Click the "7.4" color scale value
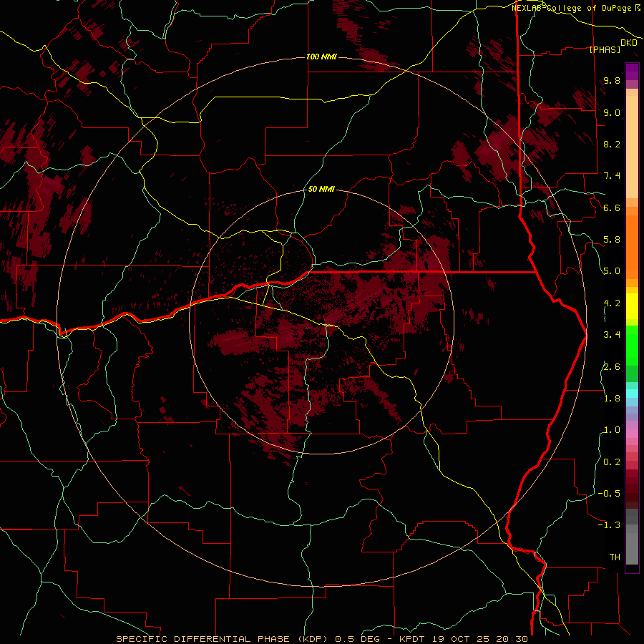Screen dimensions: 644x644 click(x=612, y=176)
